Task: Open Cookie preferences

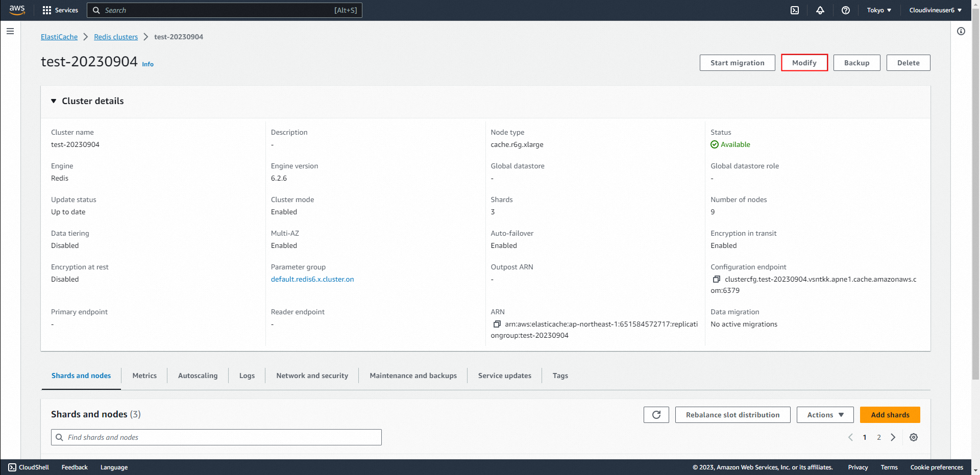Action: (x=937, y=467)
